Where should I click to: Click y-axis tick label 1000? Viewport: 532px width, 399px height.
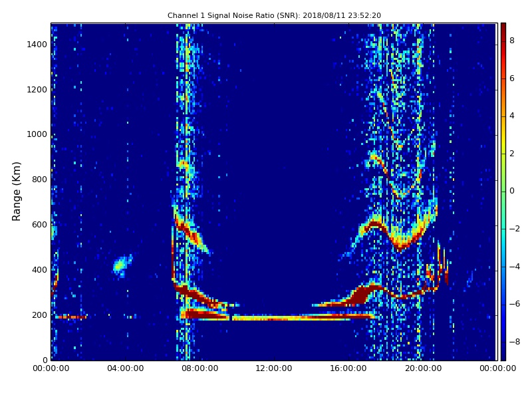[37, 134]
